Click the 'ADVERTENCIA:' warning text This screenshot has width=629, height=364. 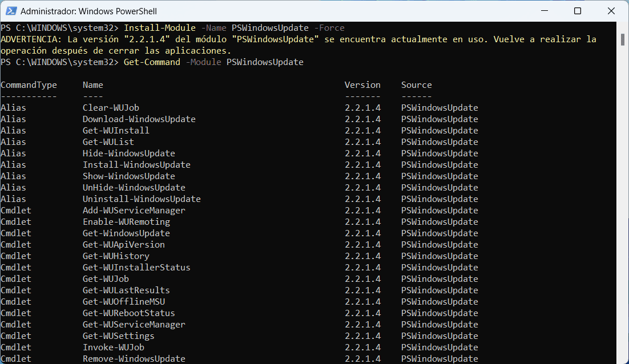(x=31, y=39)
